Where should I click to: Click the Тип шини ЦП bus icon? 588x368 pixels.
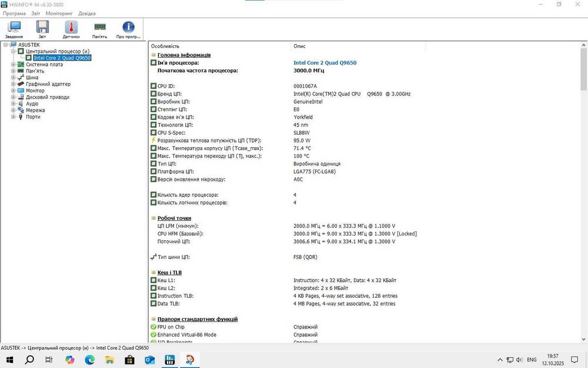pos(153,257)
